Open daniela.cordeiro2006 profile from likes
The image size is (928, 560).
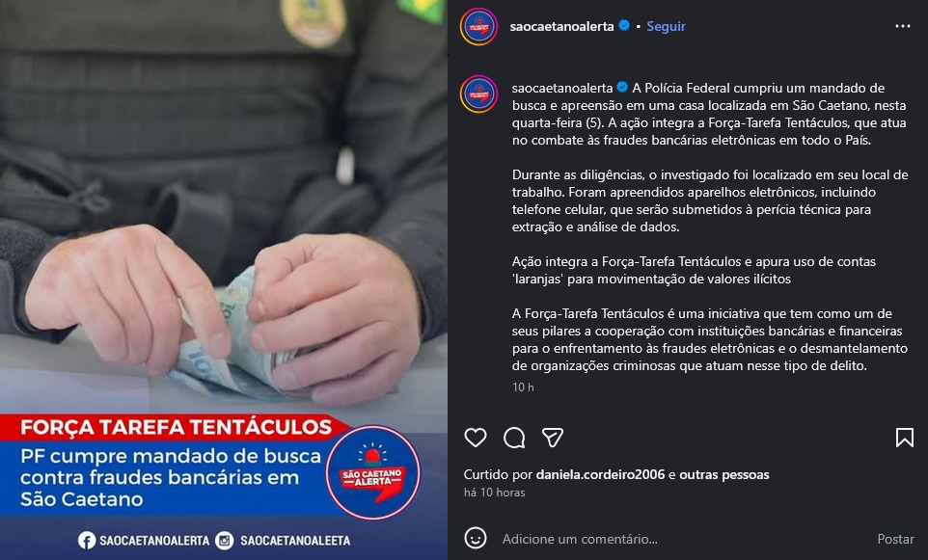(600, 474)
